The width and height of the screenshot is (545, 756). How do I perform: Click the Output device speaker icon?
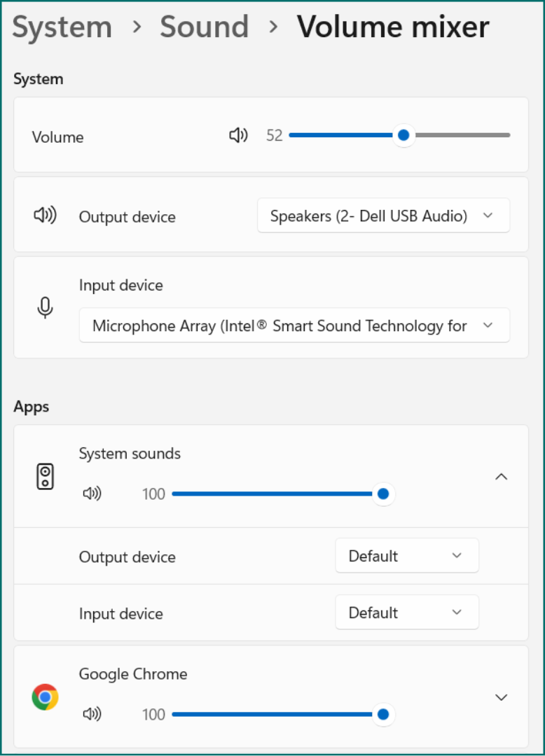point(46,216)
